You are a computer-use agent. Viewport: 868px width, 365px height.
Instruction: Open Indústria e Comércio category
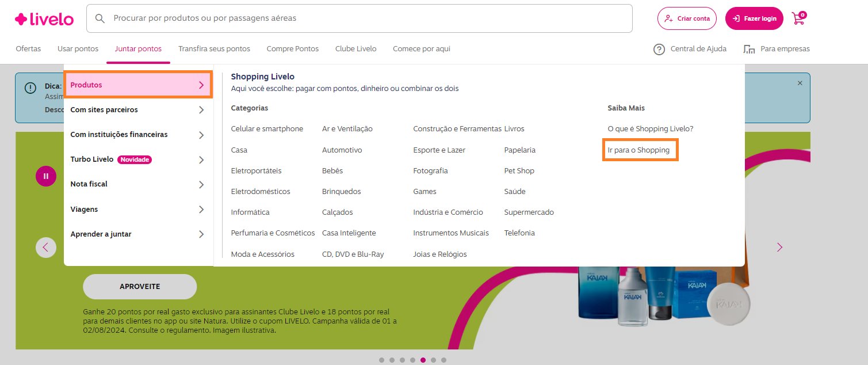[x=448, y=212]
